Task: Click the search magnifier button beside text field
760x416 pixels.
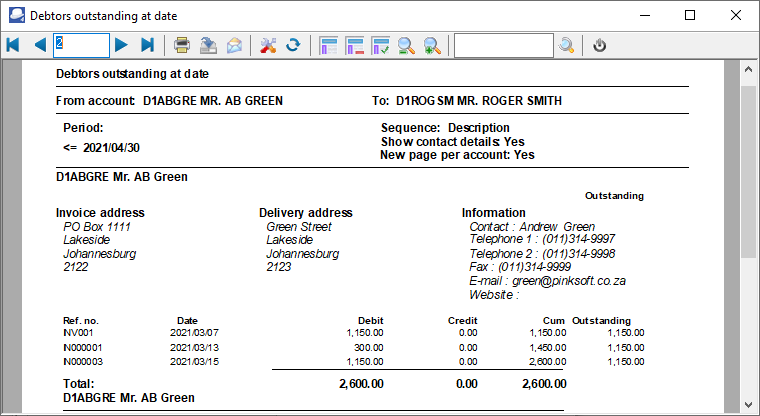Action: pyautogui.click(x=567, y=45)
